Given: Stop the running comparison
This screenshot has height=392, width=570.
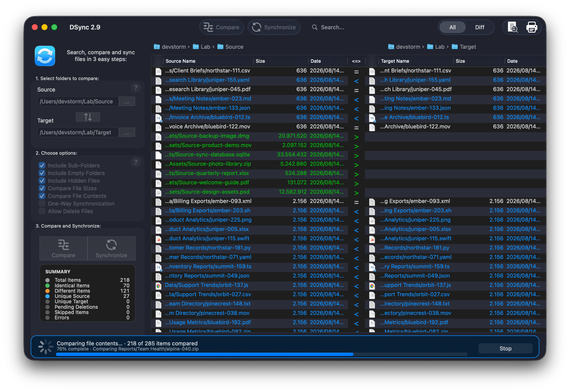Looking at the screenshot, I should pyautogui.click(x=506, y=348).
